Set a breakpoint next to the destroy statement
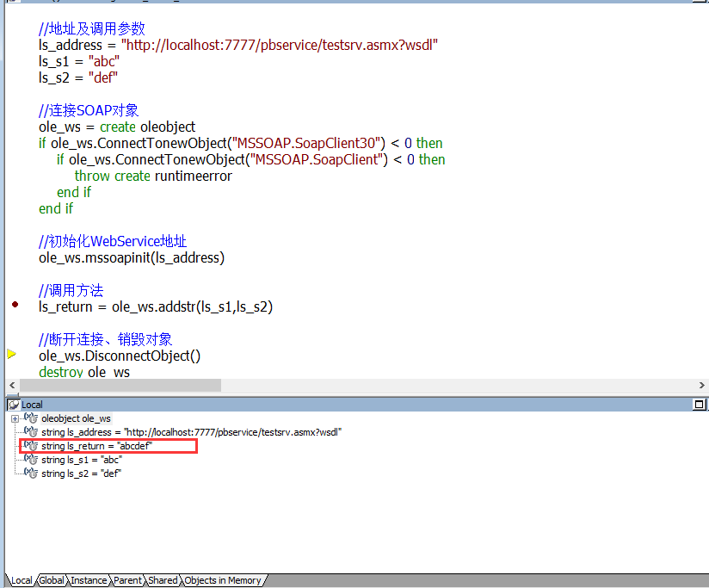This screenshot has width=709, height=588. pyautogui.click(x=13, y=371)
